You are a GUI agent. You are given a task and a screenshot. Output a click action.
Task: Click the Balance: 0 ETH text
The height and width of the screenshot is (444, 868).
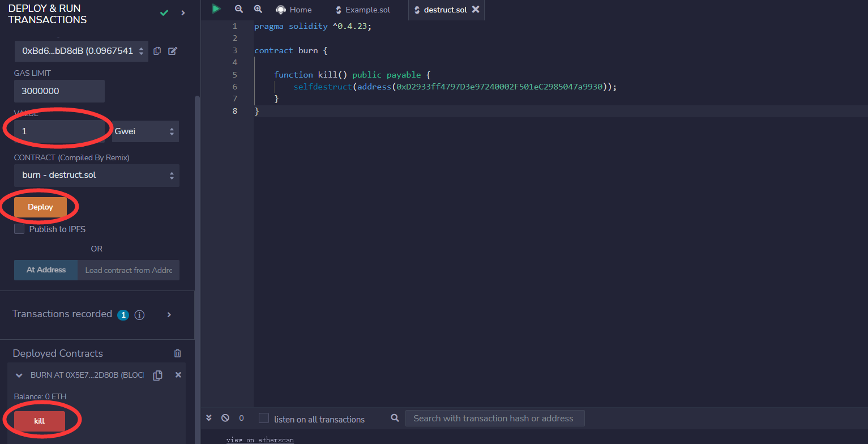click(40, 396)
